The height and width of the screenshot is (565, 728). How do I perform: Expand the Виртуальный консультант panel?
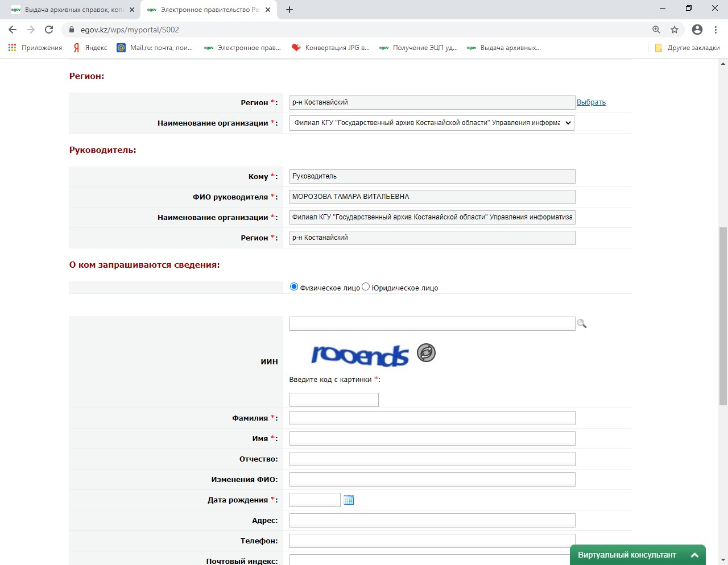(694, 555)
